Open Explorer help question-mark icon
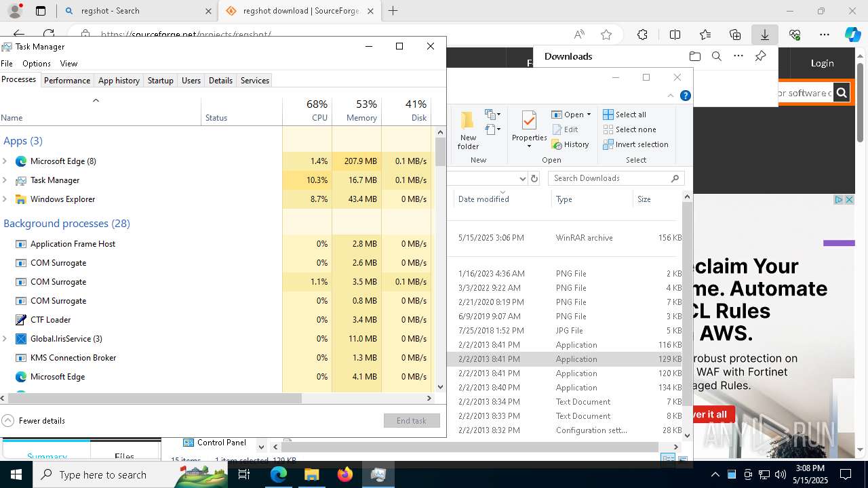Screen dimensions: 868x488 [x=686, y=96]
